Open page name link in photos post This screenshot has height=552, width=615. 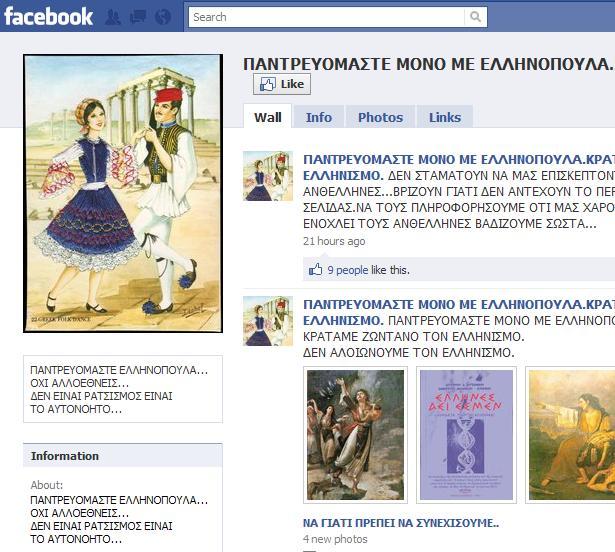(x=459, y=312)
